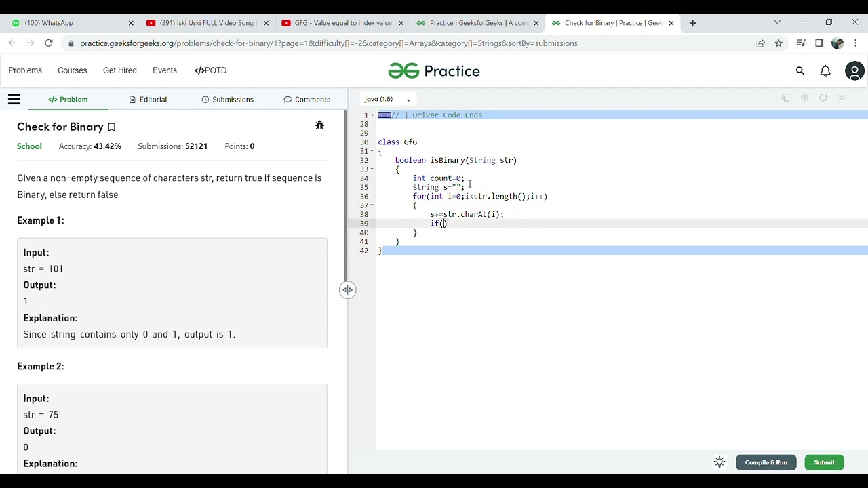Open the notifications bell
The height and width of the screenshot is (488, 868).
[x=825, y=70]
